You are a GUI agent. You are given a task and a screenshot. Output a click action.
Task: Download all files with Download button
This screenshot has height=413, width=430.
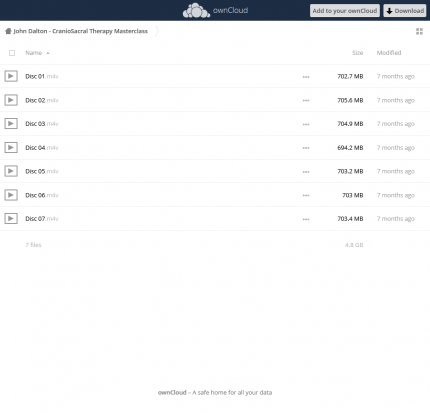pyautogui.click(x=405, y=11)
